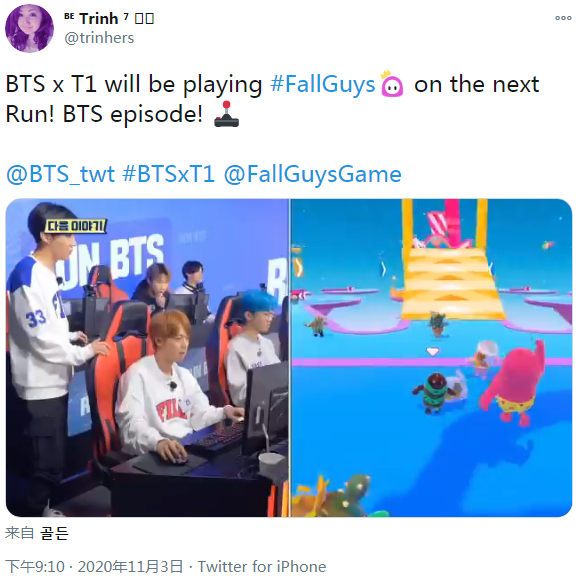This screenshot has width=579, height=581.
Task: Click the joystick emoji after the tweet text
Action: (x=226, y=114)
